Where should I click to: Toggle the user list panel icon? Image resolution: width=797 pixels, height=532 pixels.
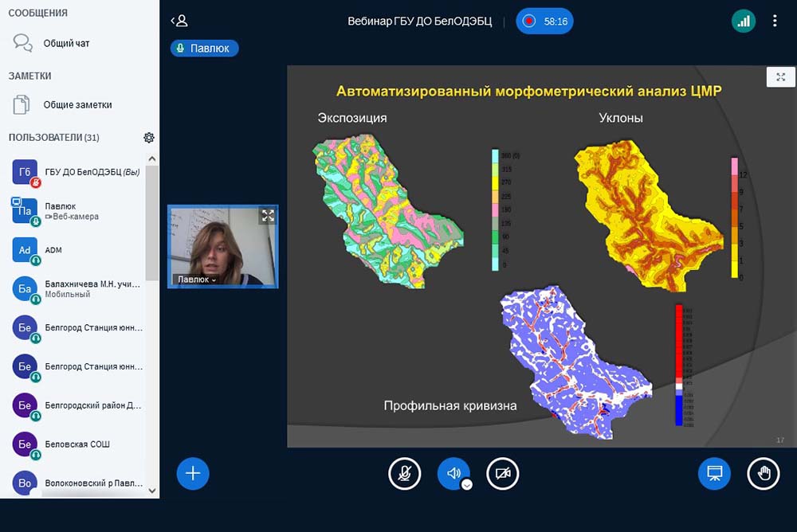[x=179, y=21]
